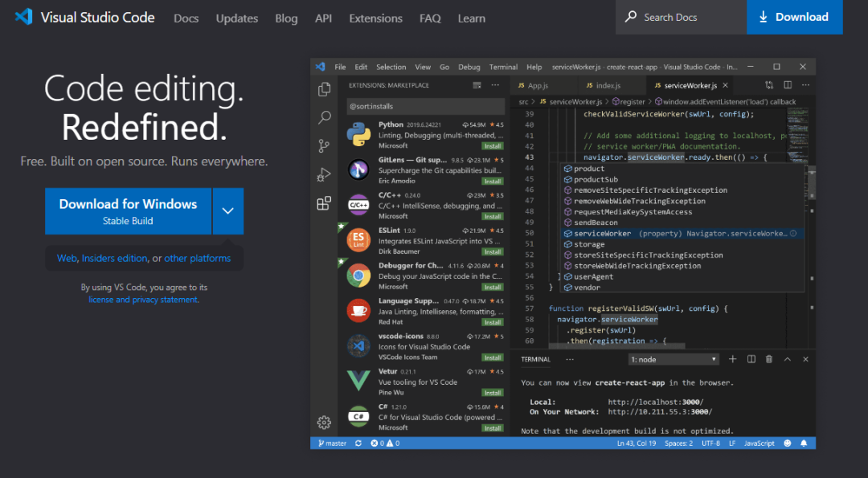Click terminal panel ellipsis menu
Viewport: 868px width, 478px height.
click(570, 359)
